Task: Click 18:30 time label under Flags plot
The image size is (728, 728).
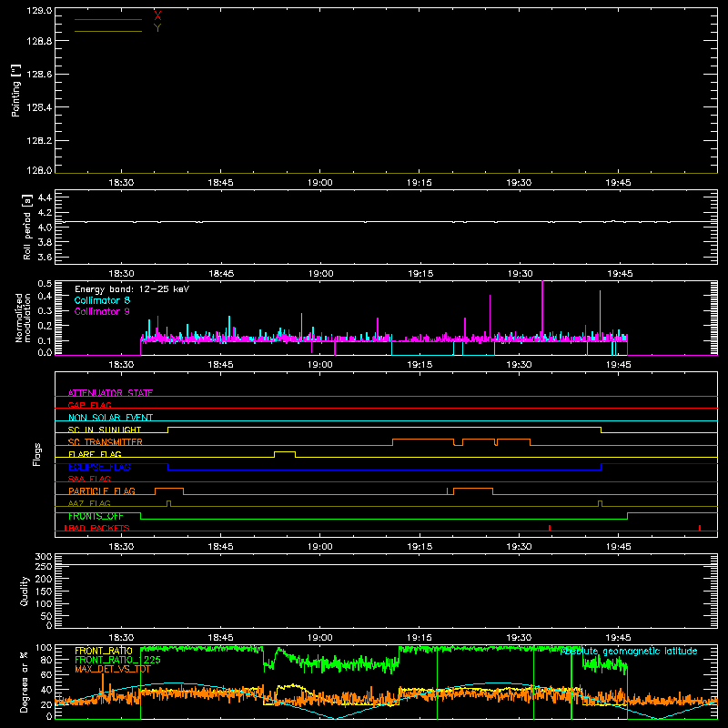Action: [121, 547]
